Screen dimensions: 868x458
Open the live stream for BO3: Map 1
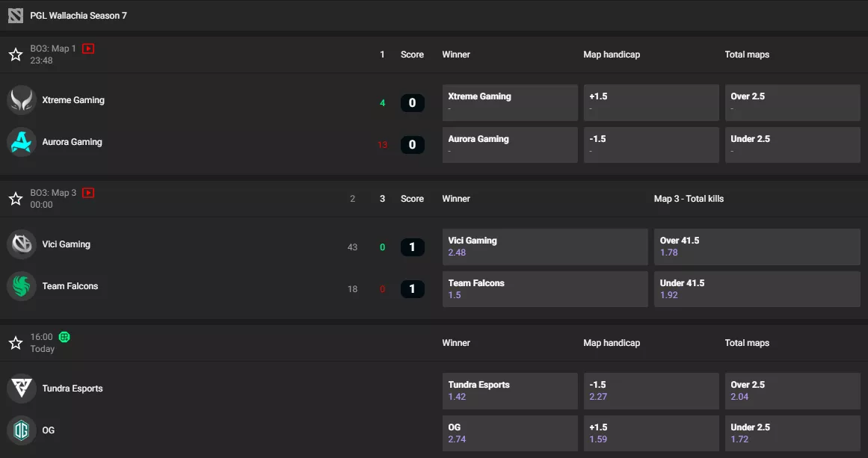(x=87, y=48)
